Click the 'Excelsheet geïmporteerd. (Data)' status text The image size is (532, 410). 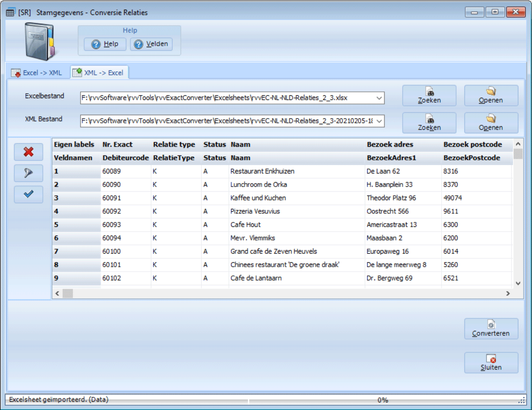(x=59, y=400)
